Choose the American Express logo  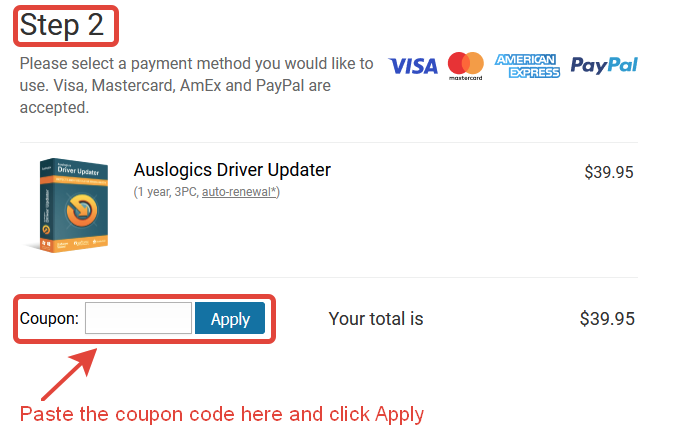pyautogui.click(x=527, y=66)
